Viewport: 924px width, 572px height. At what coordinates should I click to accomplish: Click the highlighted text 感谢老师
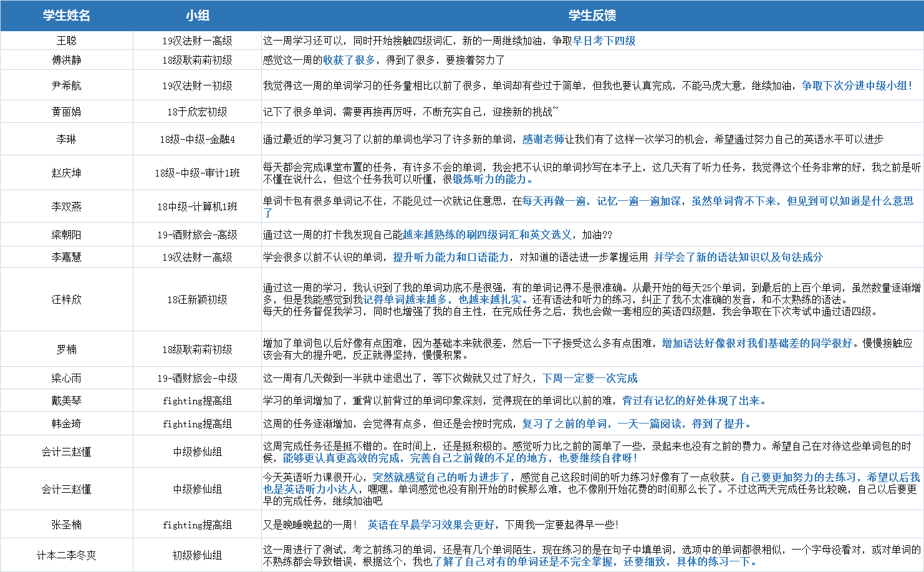542,139
